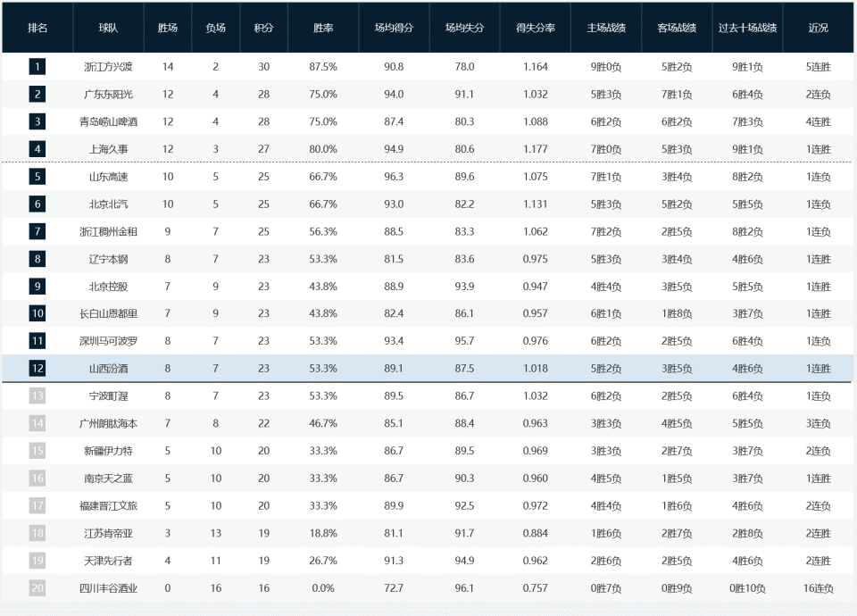The image size is (857, 616).
Task: Click the rank 1 badge
Action: pyautogui.click(x=37, y=67)
